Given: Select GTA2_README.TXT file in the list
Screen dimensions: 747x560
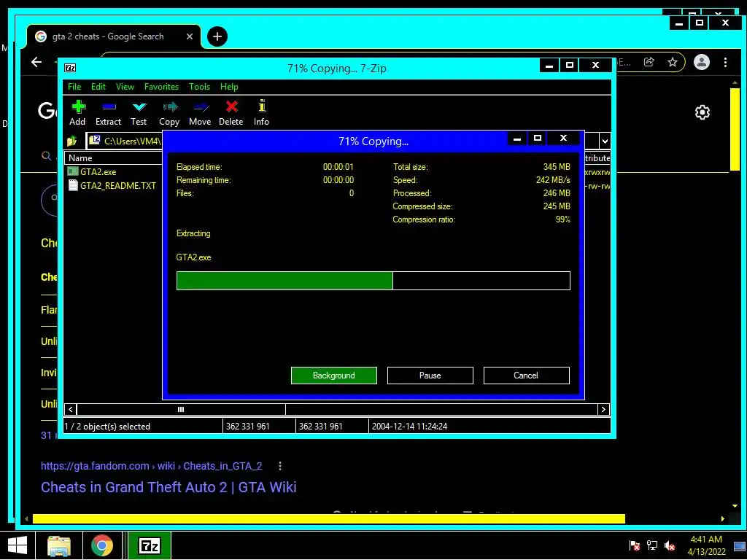Looking at the screenshot, I should pyautogui.click(x=113, y=186).
